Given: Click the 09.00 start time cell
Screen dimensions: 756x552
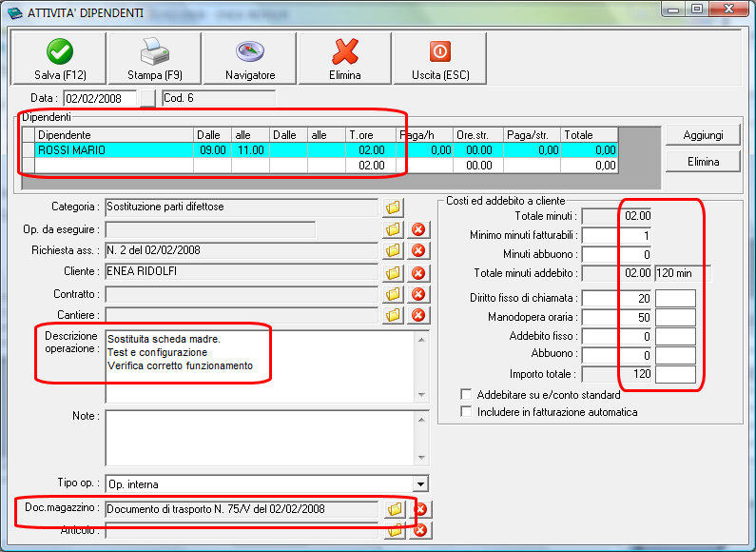Looking at the screenshot, I should pyautogui.click(x=213, y=150).
